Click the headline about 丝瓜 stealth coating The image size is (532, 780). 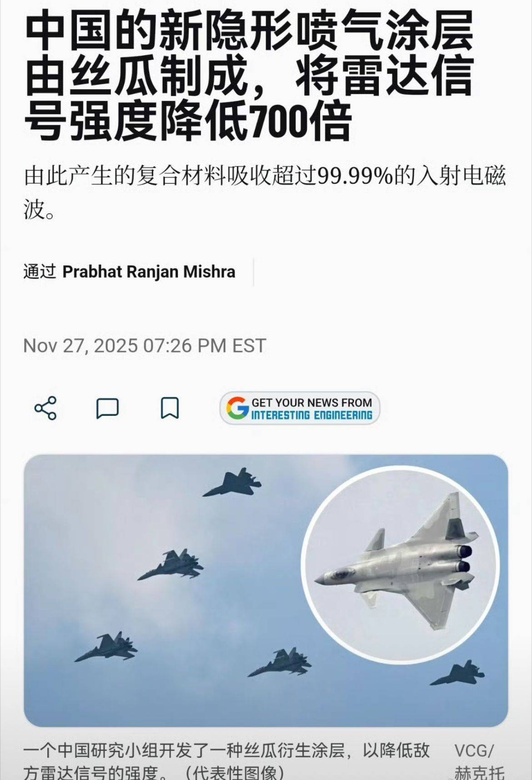coord(249,76)
